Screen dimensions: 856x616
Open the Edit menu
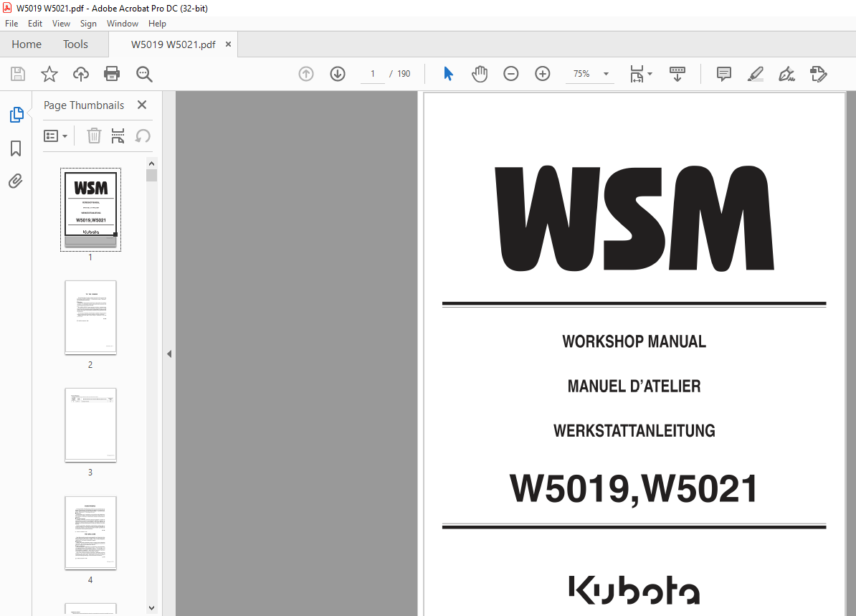(x=35, y=24)
